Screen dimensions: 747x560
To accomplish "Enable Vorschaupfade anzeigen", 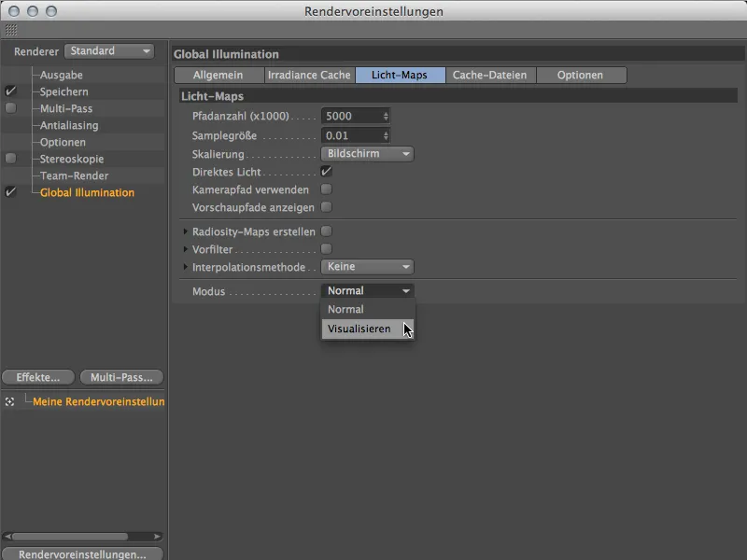I will coord(326,207).
